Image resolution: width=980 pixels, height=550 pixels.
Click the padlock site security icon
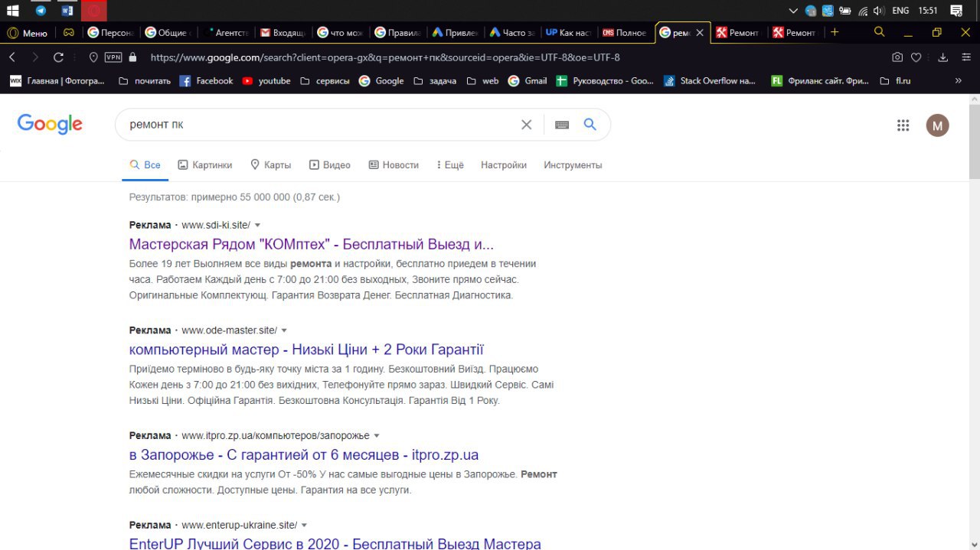[132, 57]
